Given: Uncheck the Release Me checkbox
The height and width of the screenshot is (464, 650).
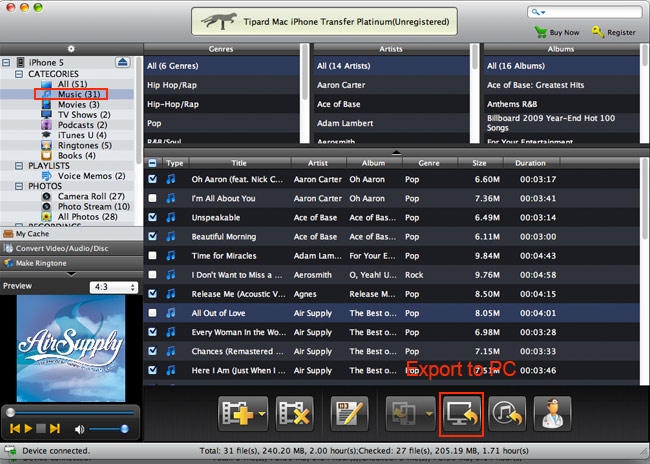Looking at the screenshot, I should [x=153, y=293].
